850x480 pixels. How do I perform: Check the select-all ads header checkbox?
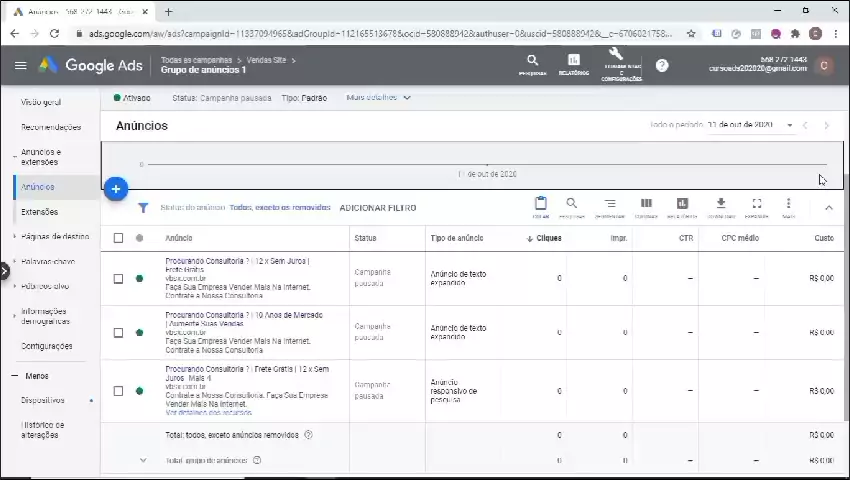point(118,238)
